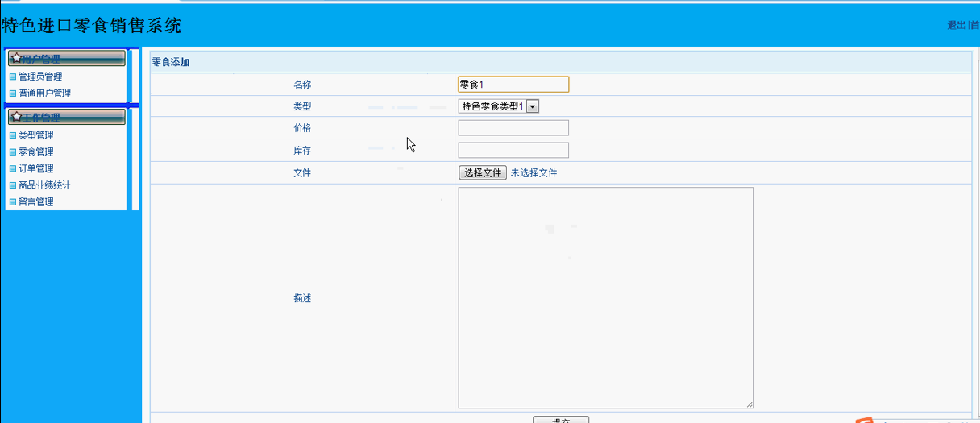This screenshot has width=980, height=423.
Task: Click the square icon beside 留言管理
Action: [x=13, y=202]
